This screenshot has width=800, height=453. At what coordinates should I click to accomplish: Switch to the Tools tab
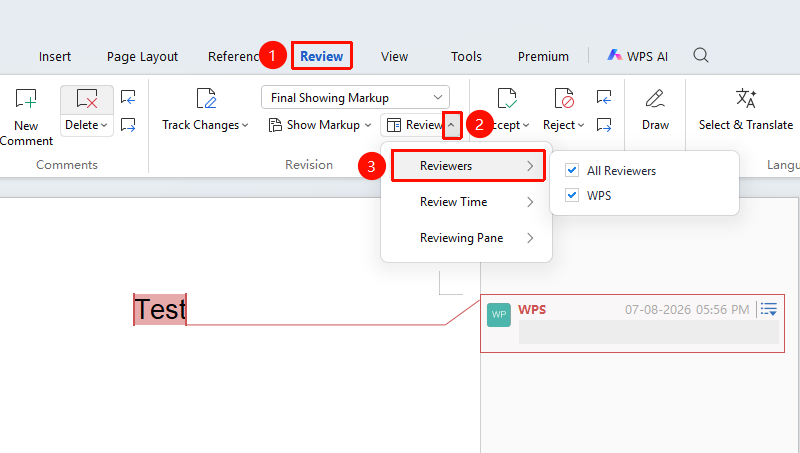(x=466, y=57)
